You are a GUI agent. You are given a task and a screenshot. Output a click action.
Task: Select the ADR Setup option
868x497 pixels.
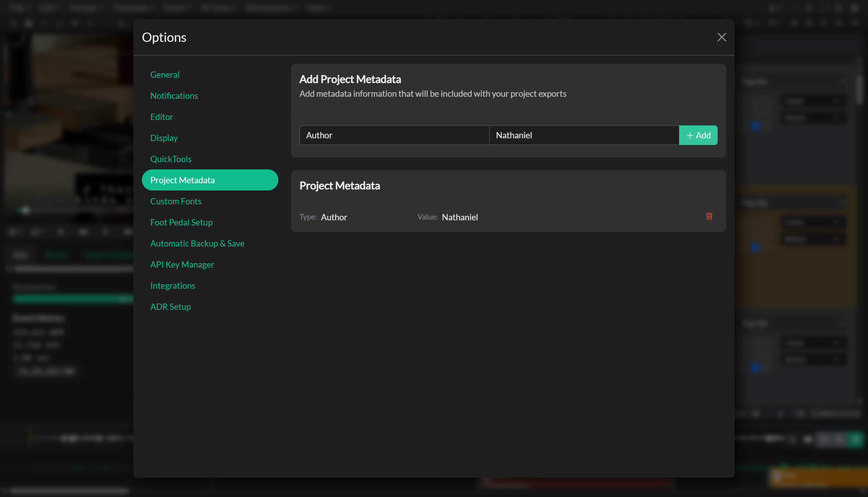click(x=170, y=307)
